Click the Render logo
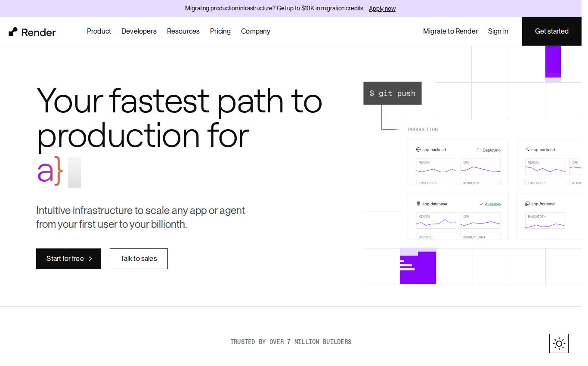Screen dimensions: 588x366 point(32,32)
